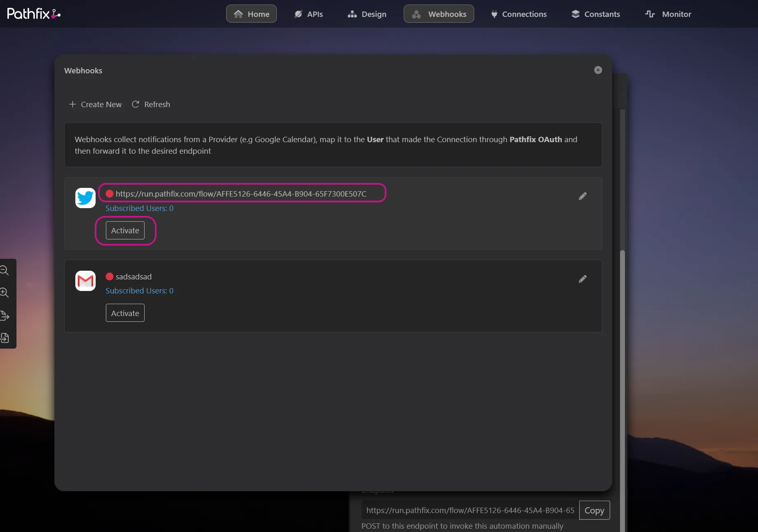Edit the sadsadsad webhook with pencil icon
758x532 pixels.
pyautogui.click(x=583, y=279)
